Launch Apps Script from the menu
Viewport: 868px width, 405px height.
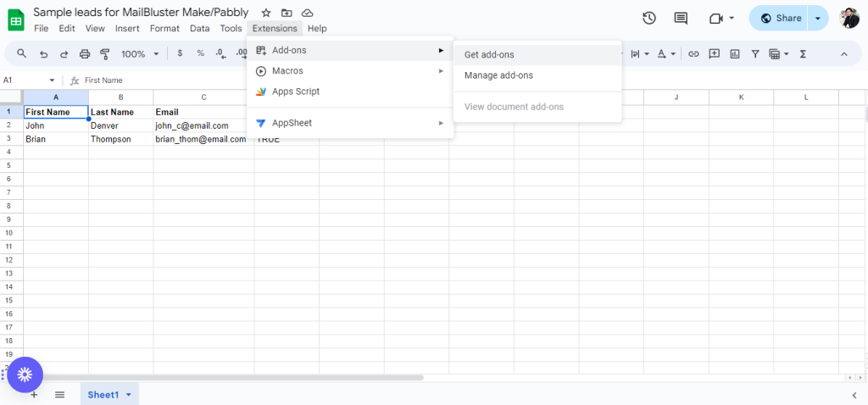(x=350, y=92)
